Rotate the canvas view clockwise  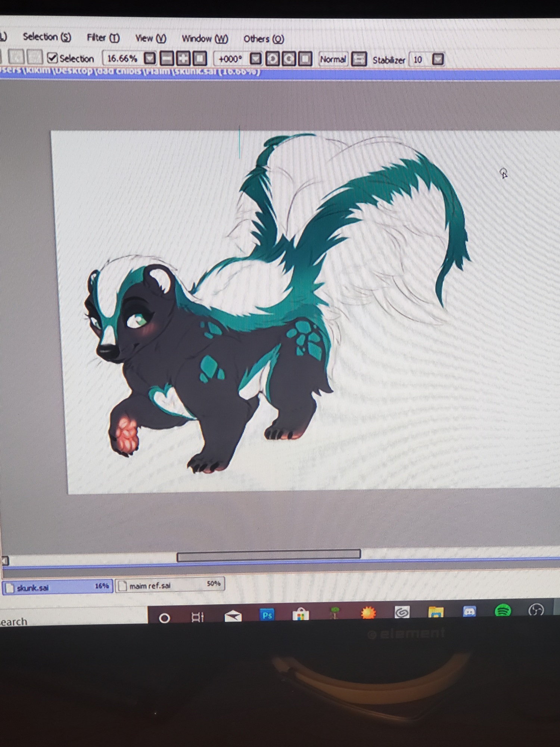click(289, 59)
